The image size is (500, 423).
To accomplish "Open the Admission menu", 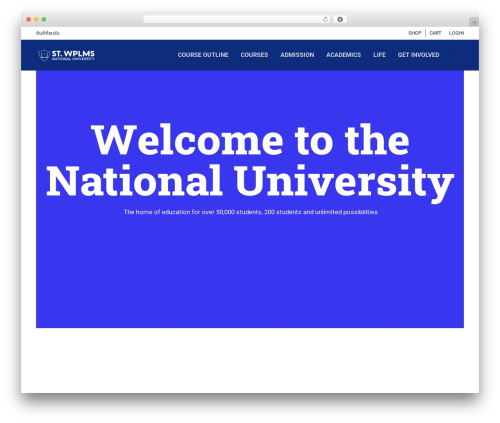I will click(297, 55).
